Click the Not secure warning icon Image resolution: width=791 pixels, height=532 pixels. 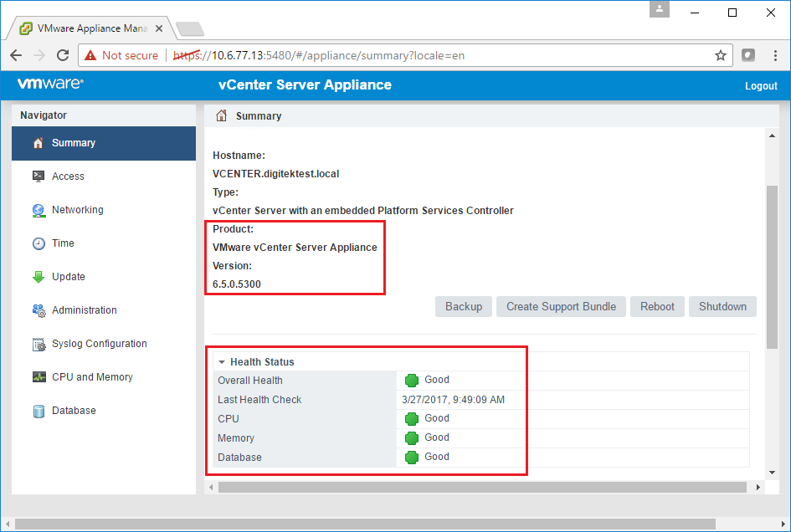[x=90, y=55]
